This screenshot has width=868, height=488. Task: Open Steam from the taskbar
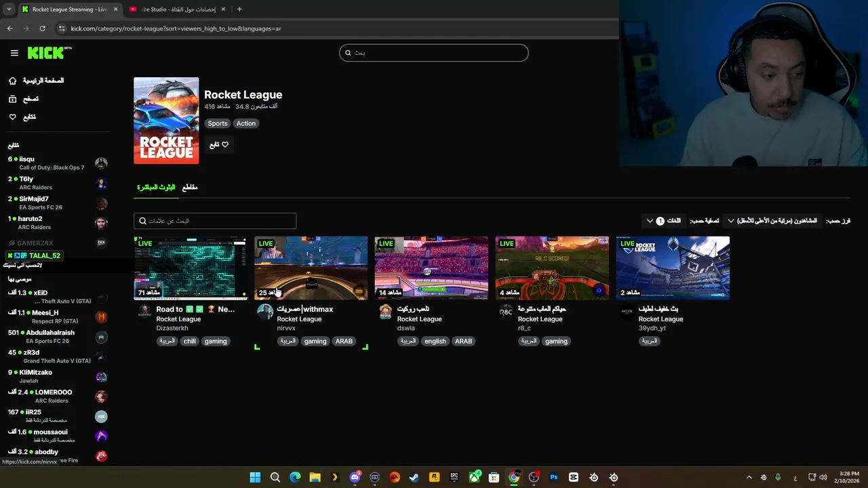click(x=414, y=477)
